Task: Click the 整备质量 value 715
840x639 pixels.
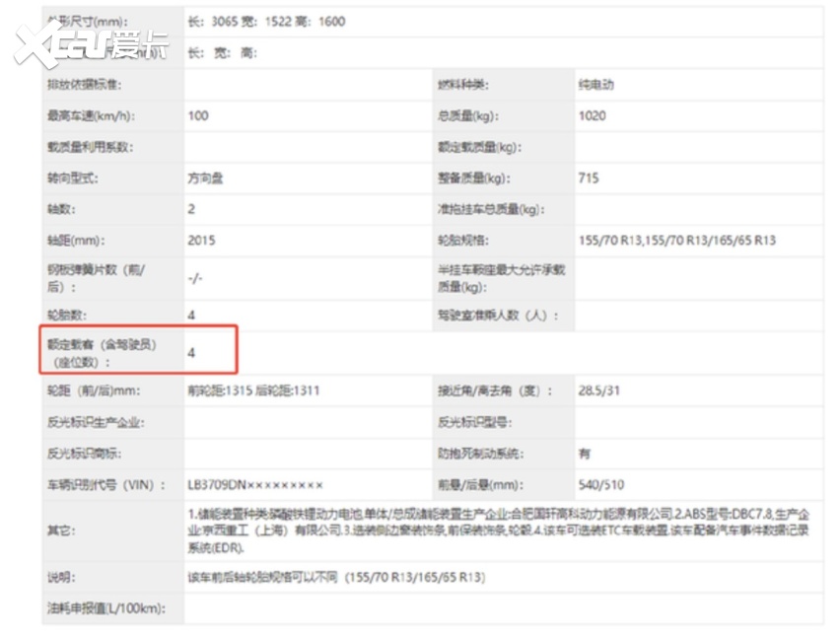Action: tap(589, 178)
